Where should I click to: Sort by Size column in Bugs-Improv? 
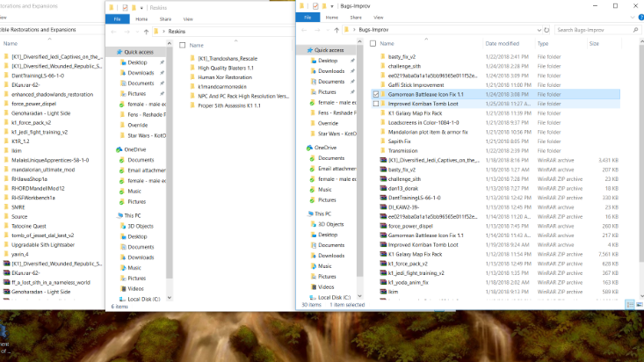595,42
